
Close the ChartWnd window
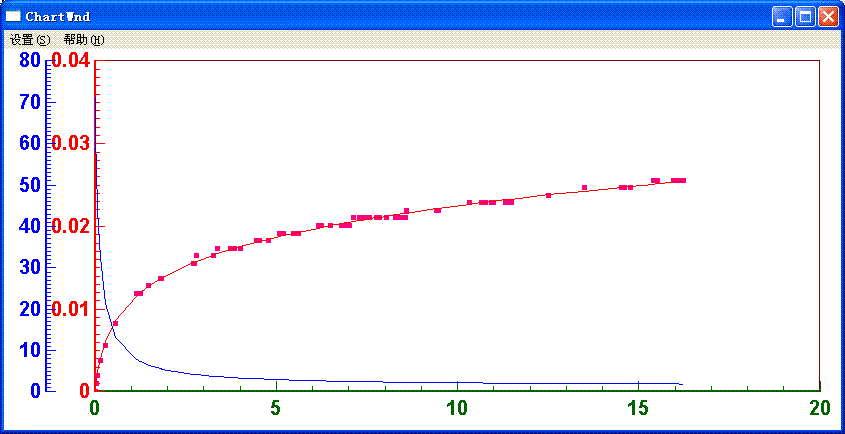point(828,17)
